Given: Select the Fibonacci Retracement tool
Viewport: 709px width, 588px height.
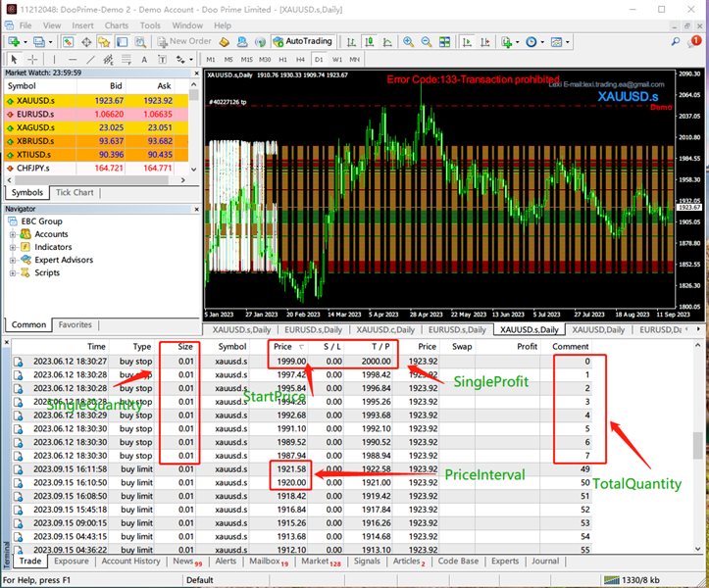Looking at the screenshot, I should (127, 59).
